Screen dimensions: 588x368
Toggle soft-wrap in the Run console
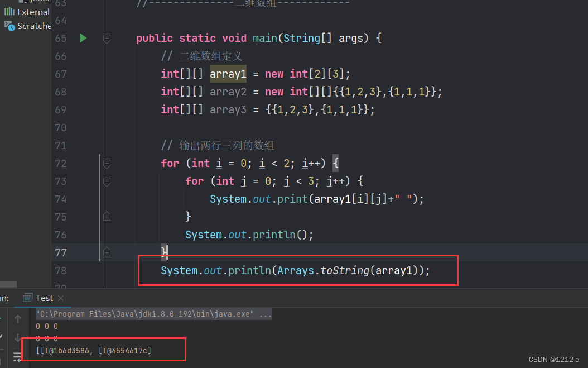click(18, 357)
